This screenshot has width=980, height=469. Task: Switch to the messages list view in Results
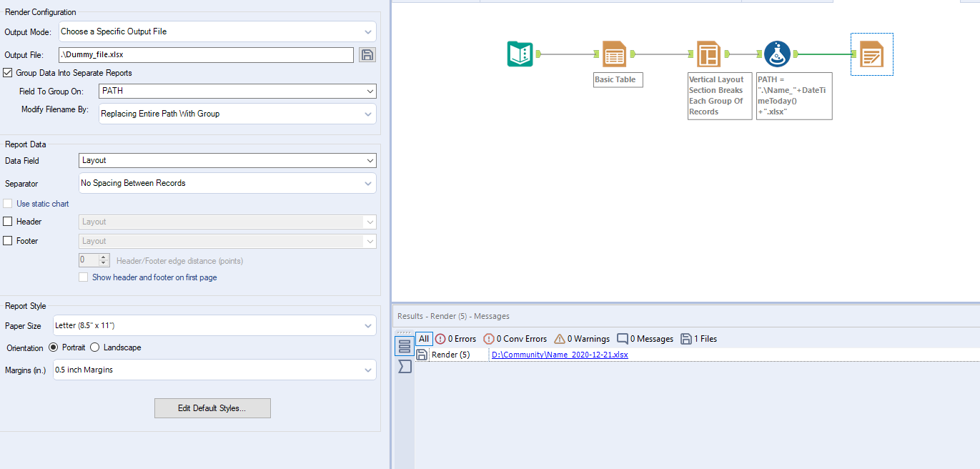tap(405, 346)
